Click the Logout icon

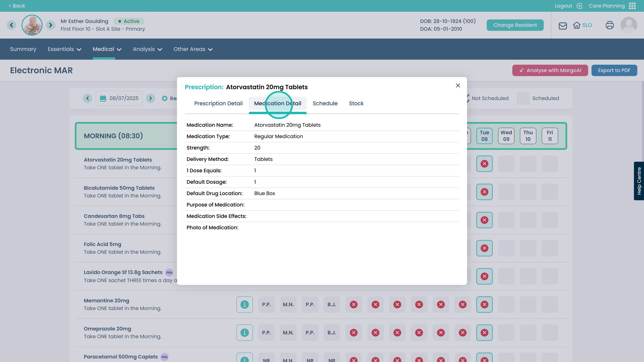580,6
